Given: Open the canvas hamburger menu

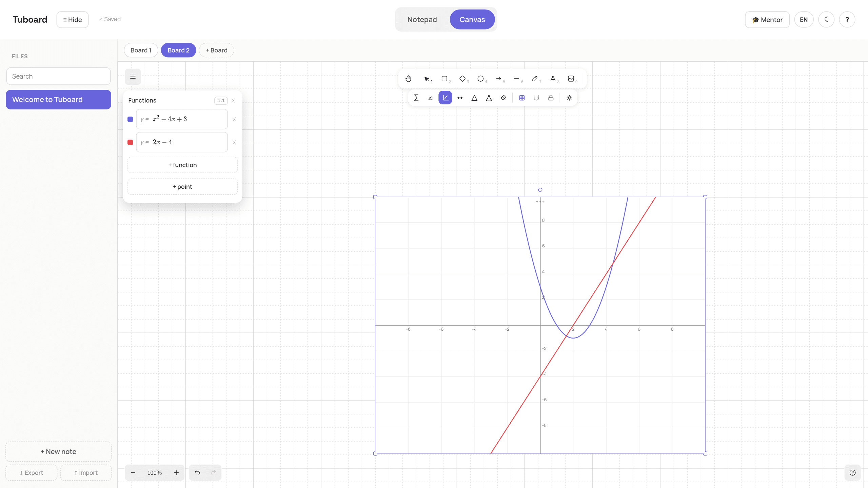Looking at the screenshot, I should coord(133,77).
